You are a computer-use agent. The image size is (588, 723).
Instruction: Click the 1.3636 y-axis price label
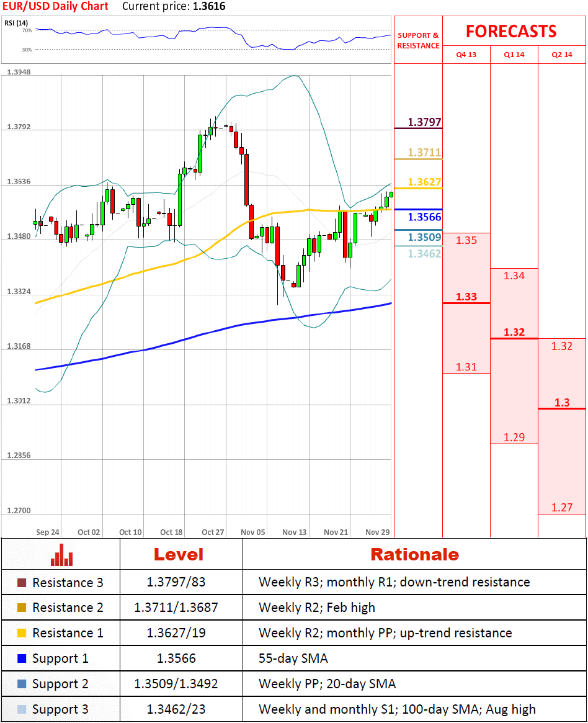(x=19, y=181)
